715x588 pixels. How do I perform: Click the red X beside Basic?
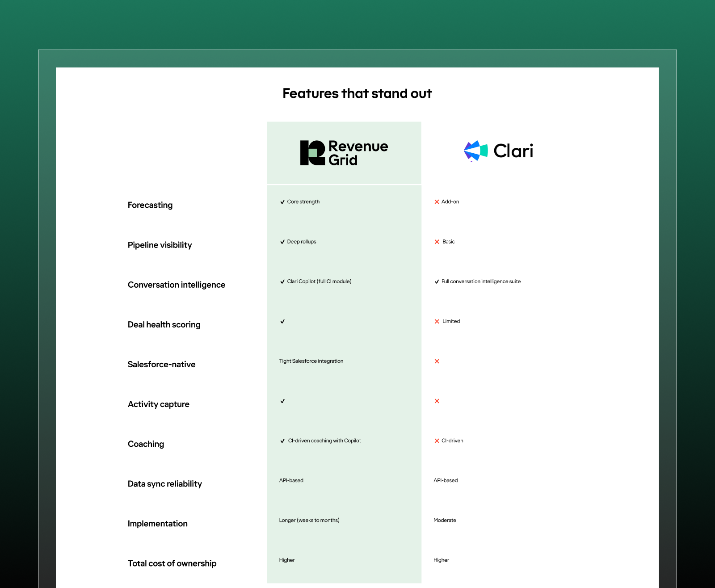(437, 242)
